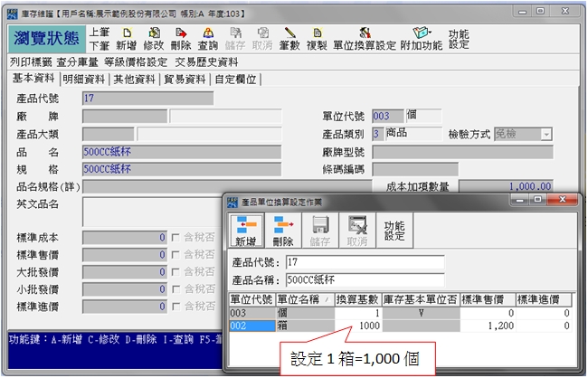The height and width of the screenshot is (378, 588).
Task: Click the 筆數 (Record count) pencil icon
Action: click(289, 38)
